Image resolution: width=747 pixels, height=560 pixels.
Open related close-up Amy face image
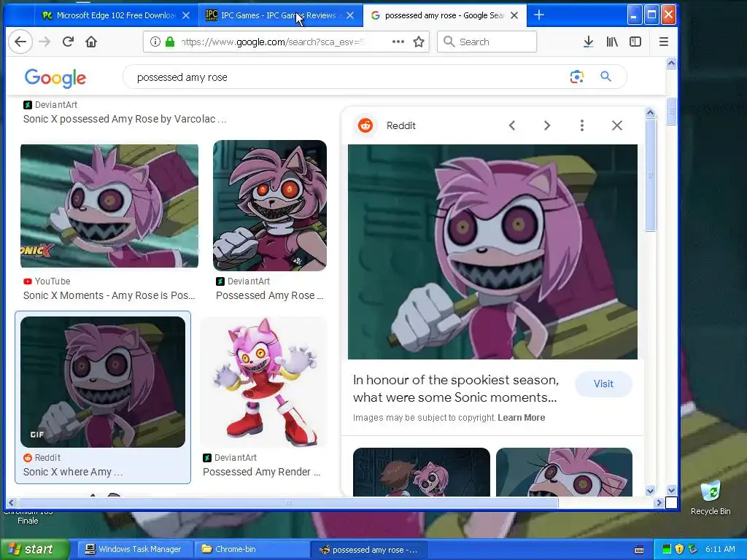[x=564, y=472]
